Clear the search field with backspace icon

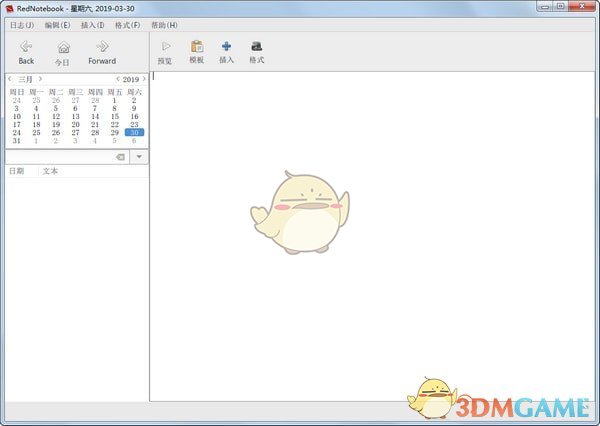coord(119,157)
